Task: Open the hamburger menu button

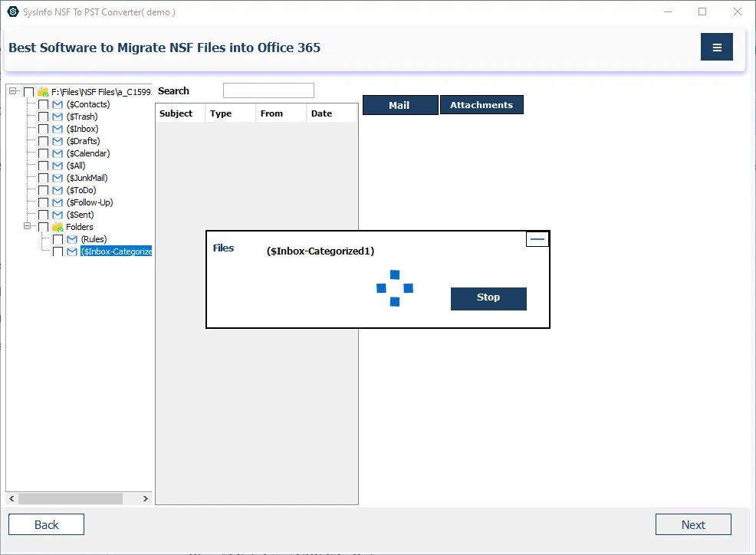Action: (x=716, y=48)
